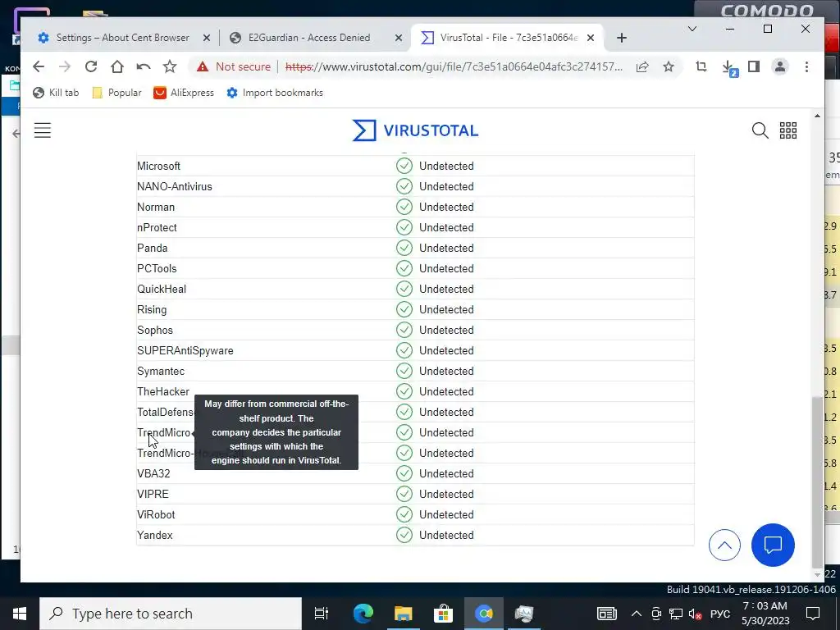Viewport: 840px width, 630px height.
Task: Open the user profile avatar
Action: [780, 66]
